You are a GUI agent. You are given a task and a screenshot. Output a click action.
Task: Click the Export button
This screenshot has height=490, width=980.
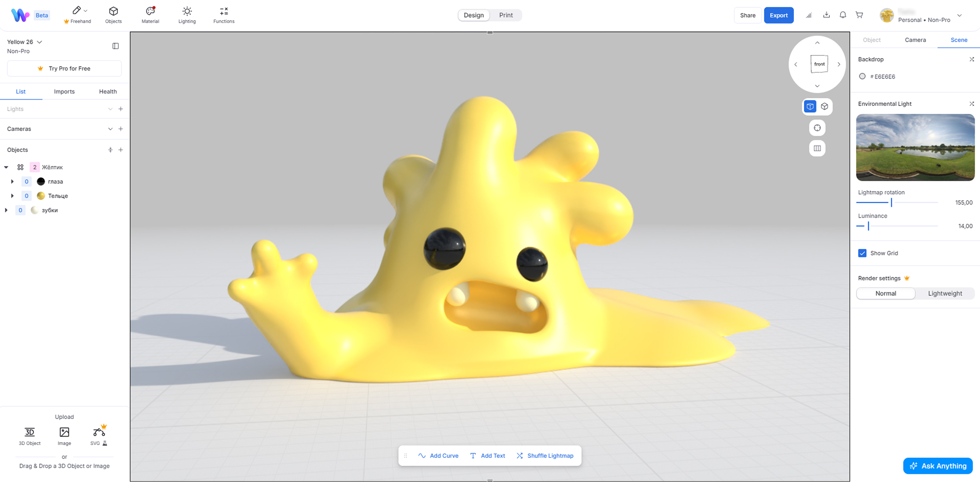tap(779, 15)
